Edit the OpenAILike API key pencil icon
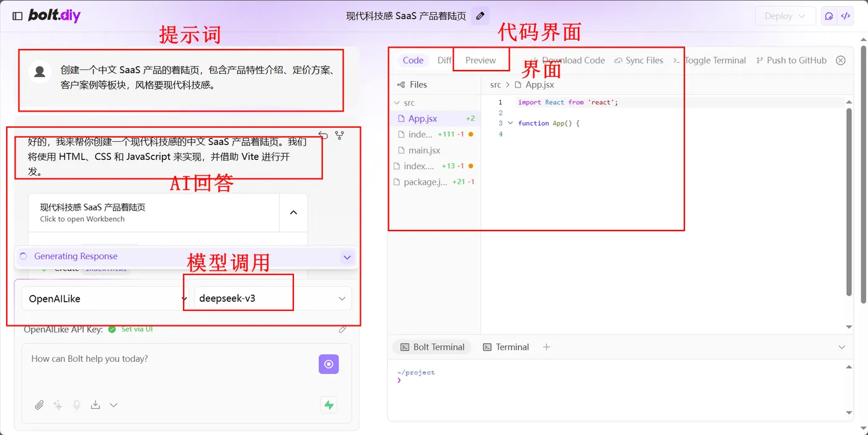 [342, 330]
